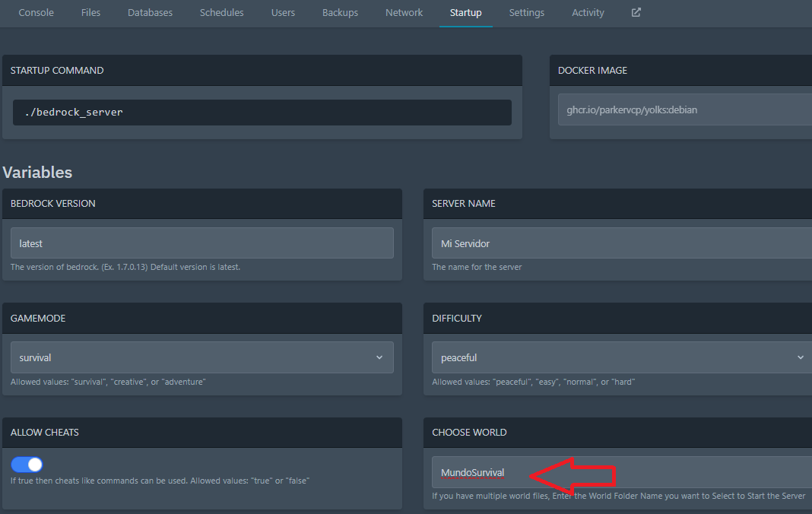812x514 pixels.
Task: Select the Users tab
Action: tap(283, 13)
